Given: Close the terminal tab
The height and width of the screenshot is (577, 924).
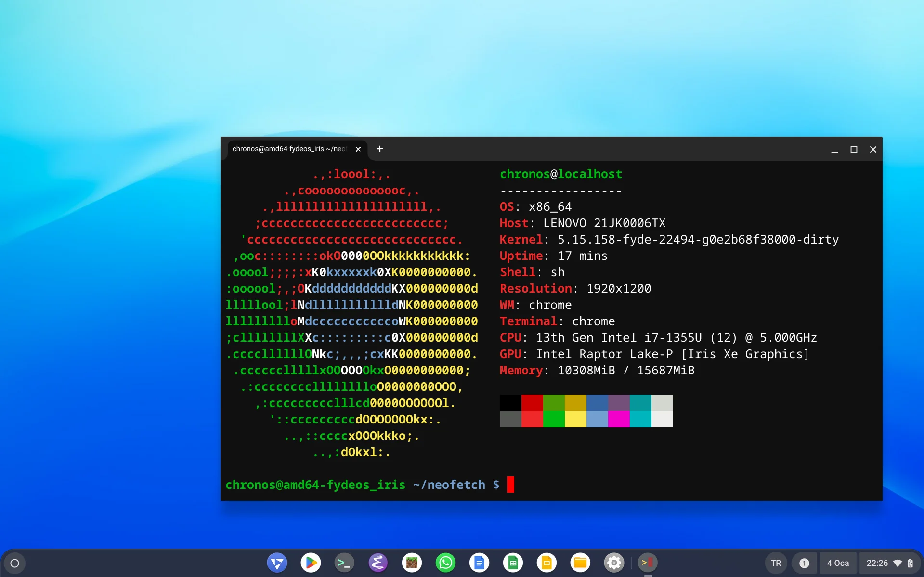Looking at the screenshot, I should click(358, 149).
